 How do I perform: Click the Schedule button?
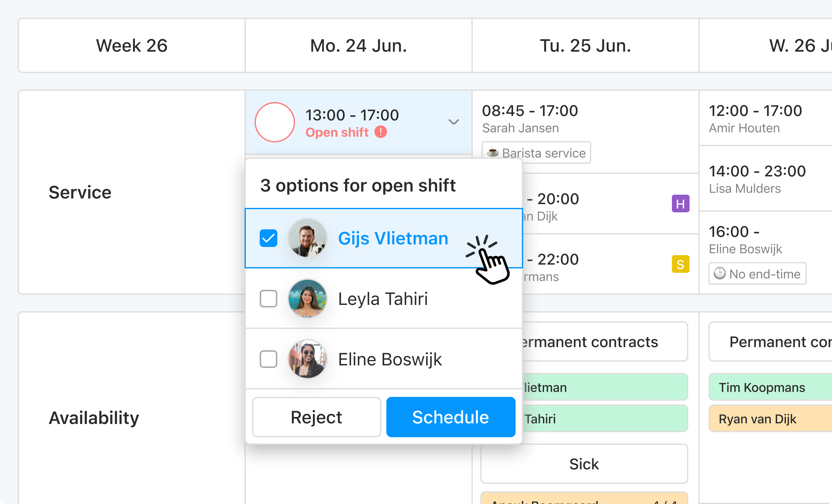[450, 417]
